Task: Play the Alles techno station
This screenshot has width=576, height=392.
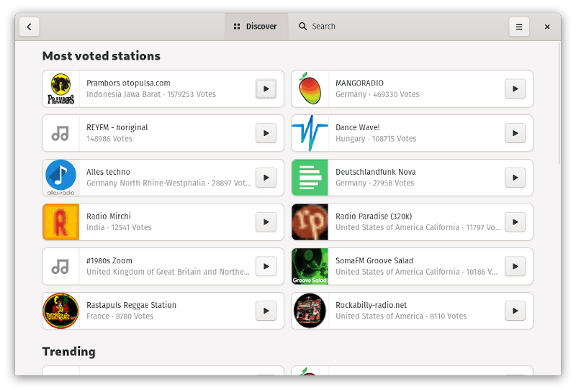Action: coord(266,178)
